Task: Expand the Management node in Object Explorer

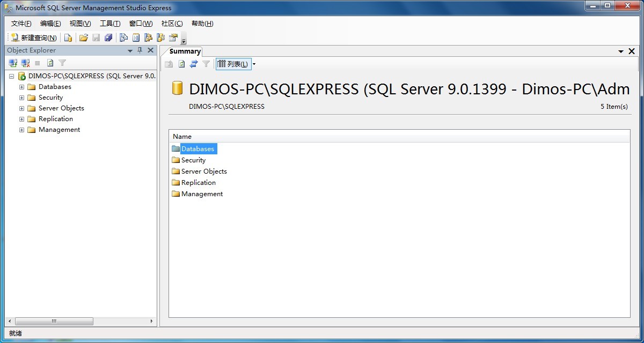Action: pyautogui.click(x=22, y=130)
